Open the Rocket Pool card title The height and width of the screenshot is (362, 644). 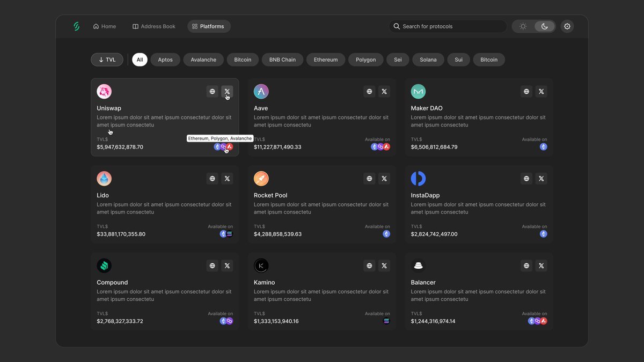coord(270,195)
